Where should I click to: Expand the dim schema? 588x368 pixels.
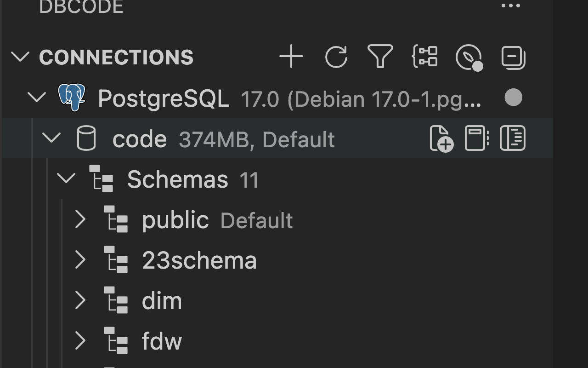pos(81,300)
